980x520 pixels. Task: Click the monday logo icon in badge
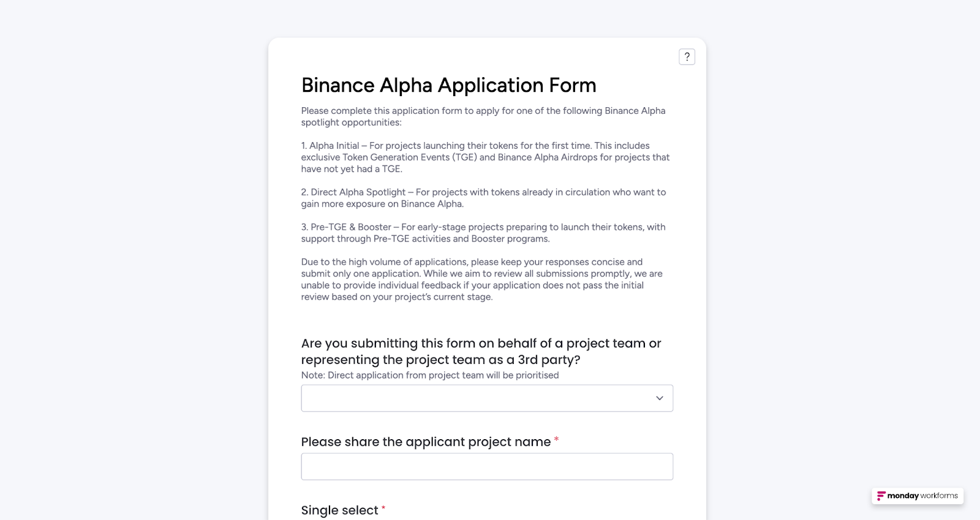(x=881, y=496)
